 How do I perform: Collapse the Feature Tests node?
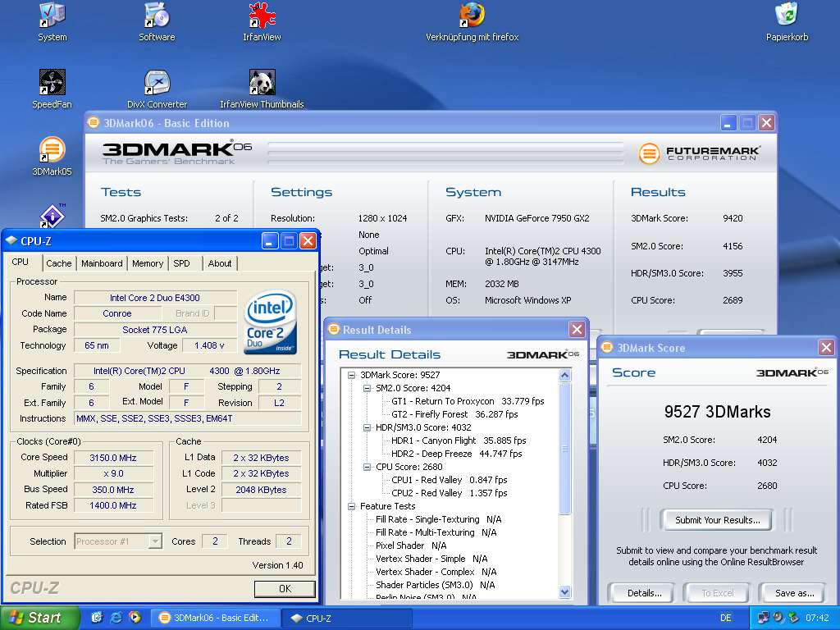pos(351,506)
